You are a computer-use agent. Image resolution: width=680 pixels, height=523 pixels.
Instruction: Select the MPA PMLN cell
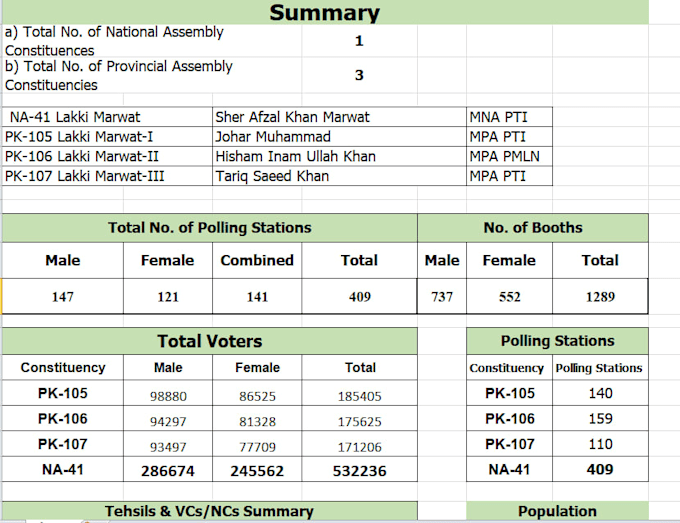click(x=509, y=156)
